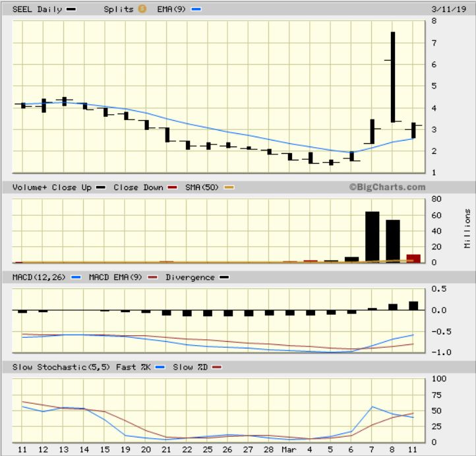Click the red Slow %D legend marker

(x=219, y=366)
